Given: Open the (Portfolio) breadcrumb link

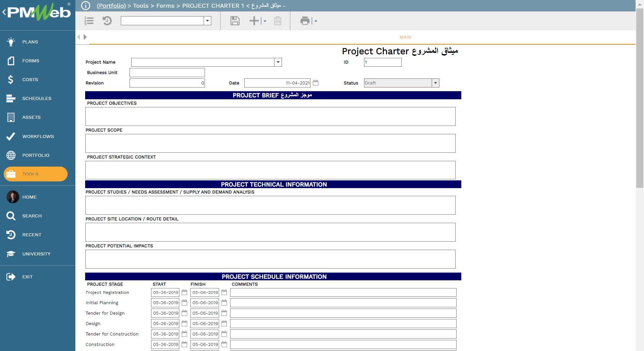Looking at the screenshot, I should 111,5.
